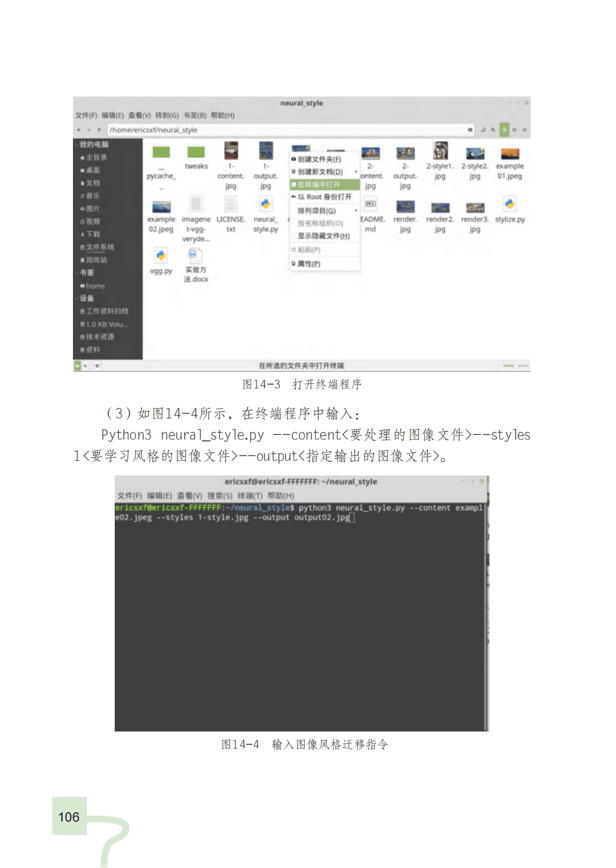The height and width of the screenshot is (868, 616).
Task: Choose 在终端中打开 from context menu
Action: coord(319,185)
